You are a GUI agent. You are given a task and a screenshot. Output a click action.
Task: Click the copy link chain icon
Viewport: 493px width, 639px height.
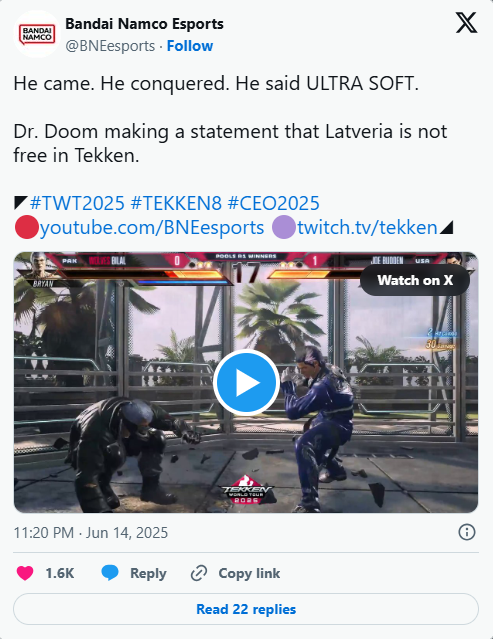[x=199, y=573]
